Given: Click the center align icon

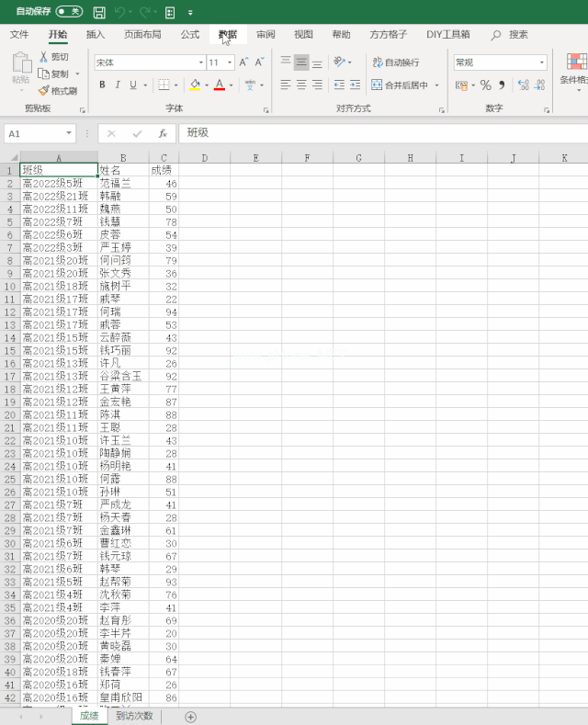Looking at the screenshot, I should tap(301, 85).
